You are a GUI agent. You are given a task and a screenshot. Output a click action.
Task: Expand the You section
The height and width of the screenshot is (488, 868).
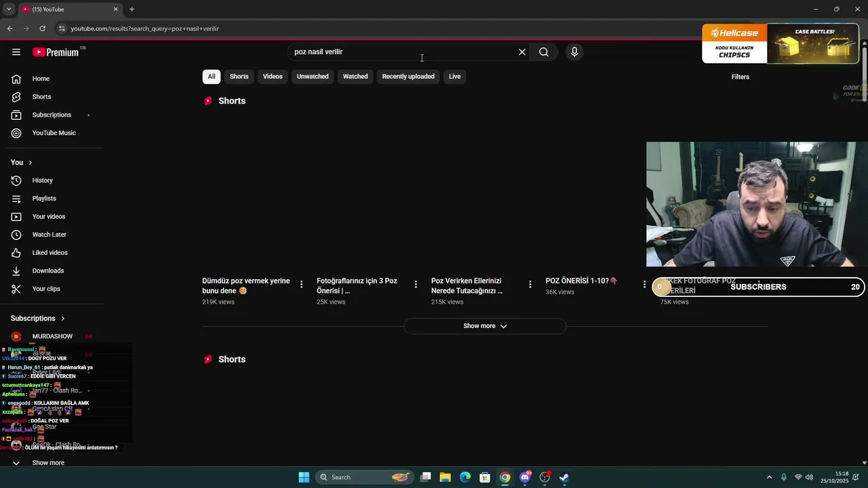pos(21,163)
